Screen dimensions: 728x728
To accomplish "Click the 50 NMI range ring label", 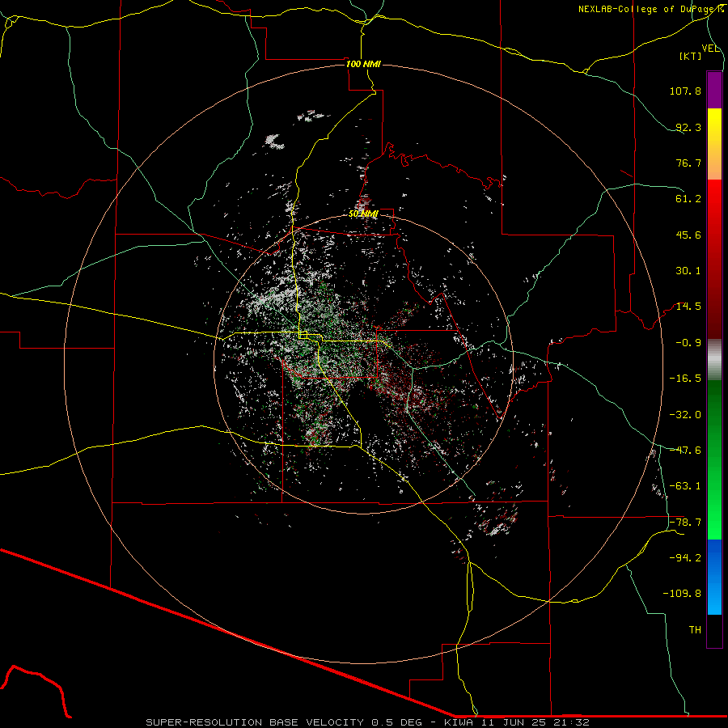I will pyautogui.click(x=363, y=214).
